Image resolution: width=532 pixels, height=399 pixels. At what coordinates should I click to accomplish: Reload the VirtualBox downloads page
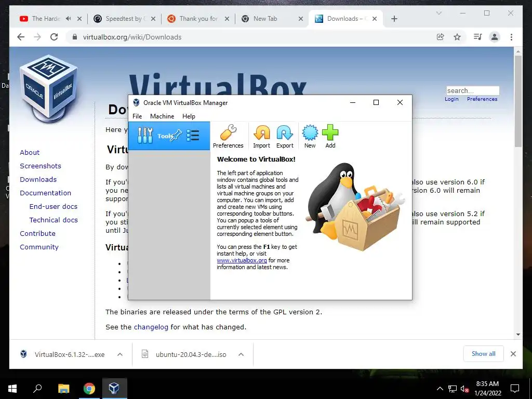[x=54, y=37]
